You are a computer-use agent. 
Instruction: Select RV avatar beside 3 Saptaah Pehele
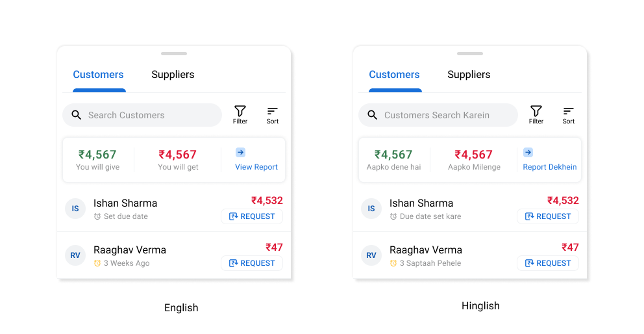pos(371,255)
